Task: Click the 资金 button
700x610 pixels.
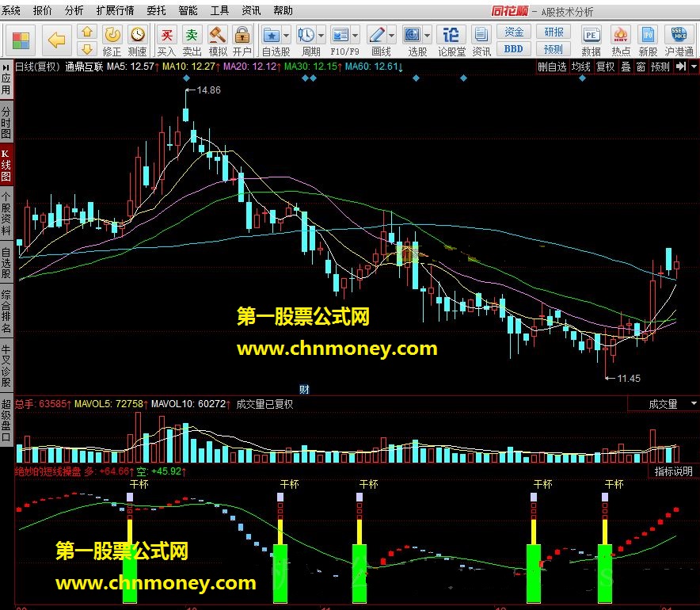Action: pyautogui.click(x=513, y=32)
